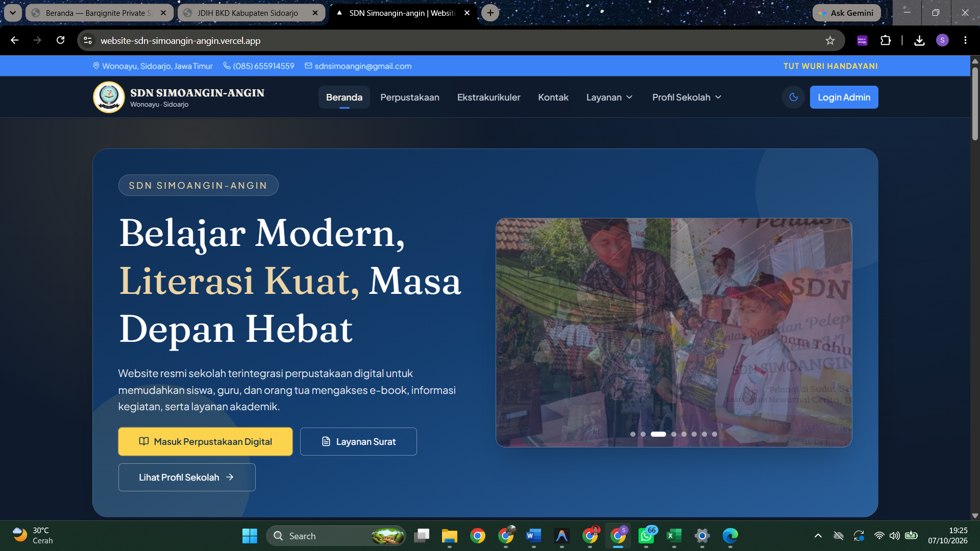
Task: Select sixth carousel dot indicator
Action: (694, 434)
